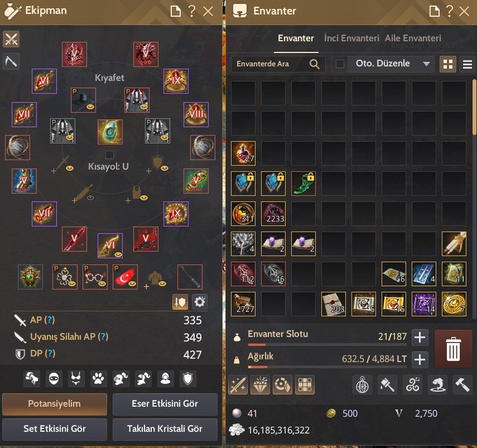Image resolution: width=477 pixels, height=448 pixels.
Task: Click the Takılan Kristali Gör button
Action: coord(165,429)
